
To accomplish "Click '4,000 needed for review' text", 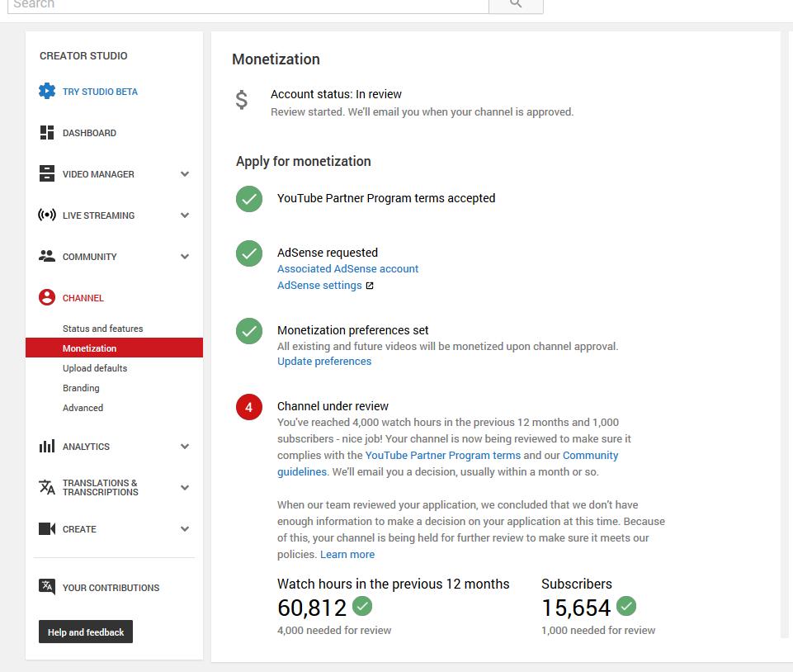I will 334,631.
